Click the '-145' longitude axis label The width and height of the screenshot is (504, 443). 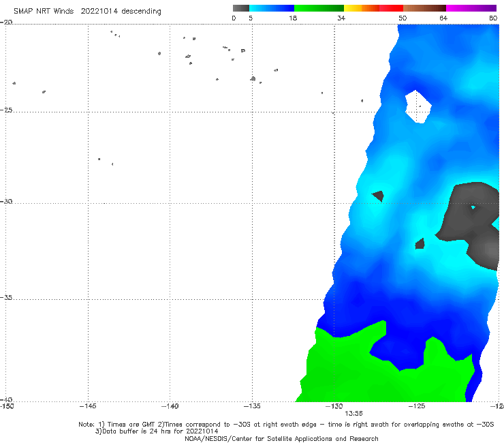(x=88, y=406)
